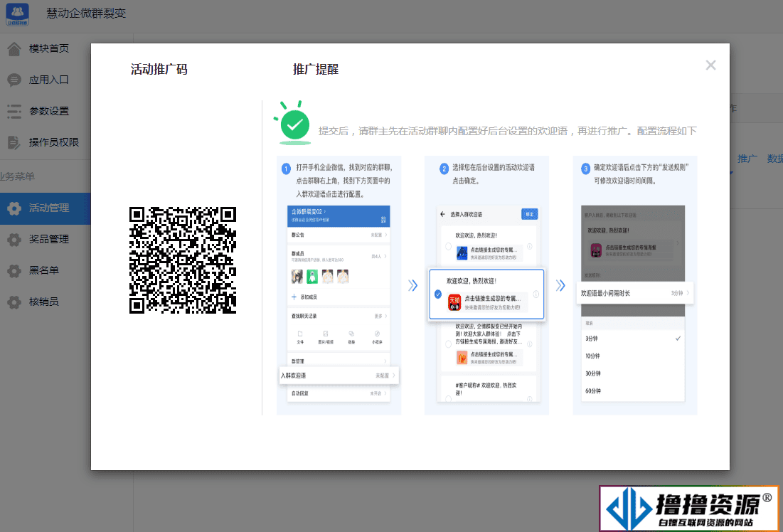783x532 pixels.
Task: Click the 推广提醒 heading
Action: tap(315, 70)
